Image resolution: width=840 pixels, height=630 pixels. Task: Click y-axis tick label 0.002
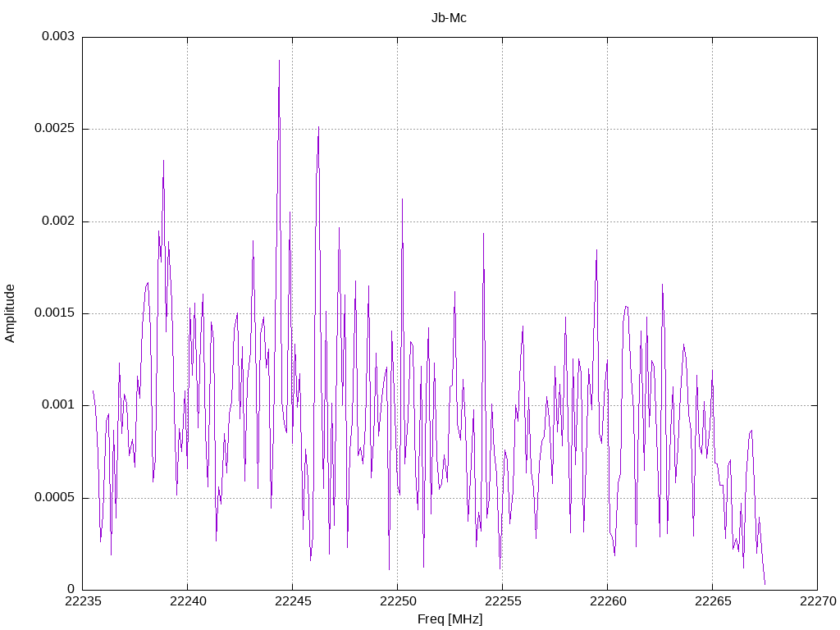tap(58, 221)
